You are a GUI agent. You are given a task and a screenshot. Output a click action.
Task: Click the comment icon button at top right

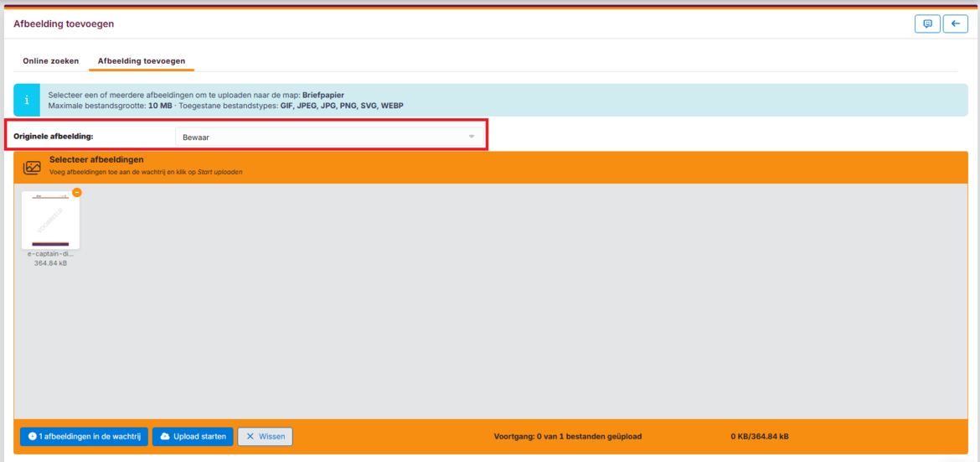[x=927, y=23]
